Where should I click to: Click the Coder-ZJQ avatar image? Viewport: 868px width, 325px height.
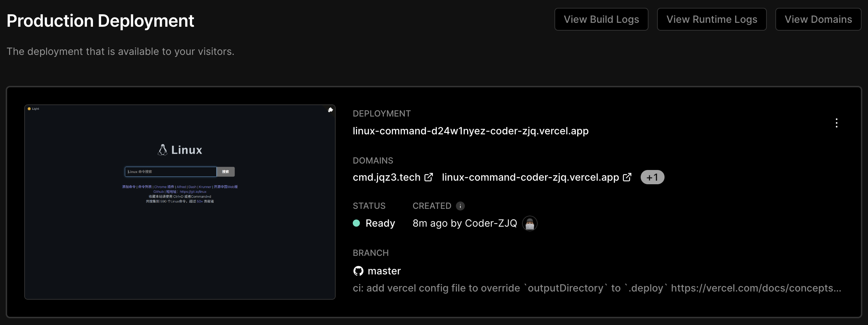[529, 223]
